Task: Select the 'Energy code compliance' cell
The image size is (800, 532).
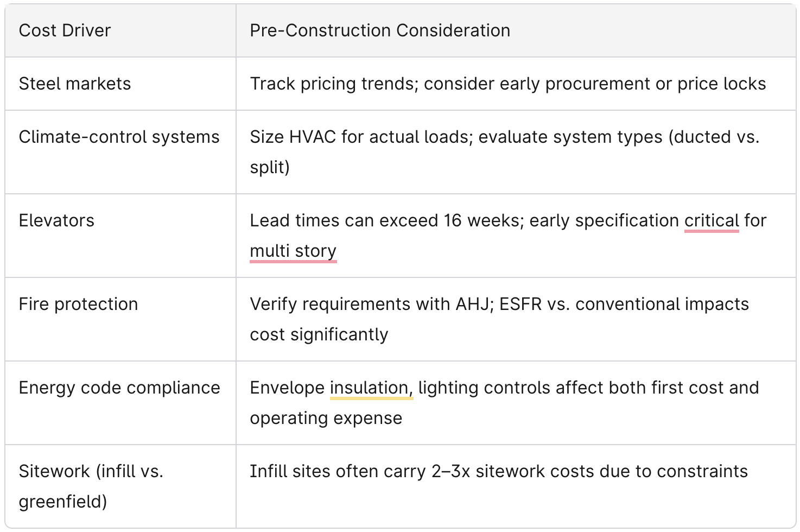Action: (x=119, y=388)
